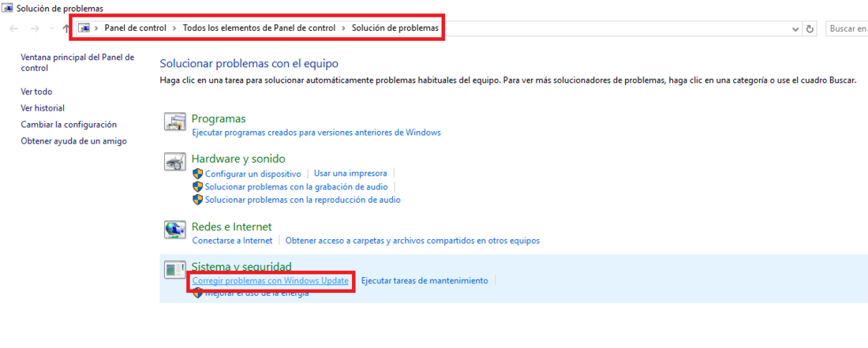Click 'Panel de control' breadcrumb
The width and height of the screenshot is (868, 348).
click(136, 28)
